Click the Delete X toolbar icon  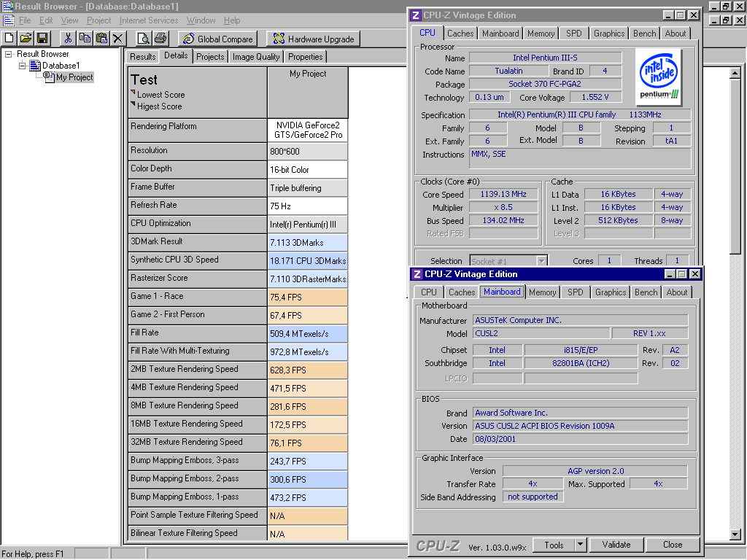point(117,38)
